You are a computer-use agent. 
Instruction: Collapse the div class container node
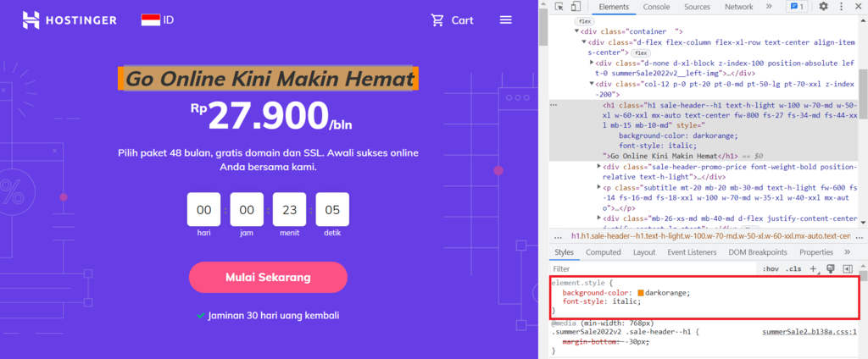[576, 31]
